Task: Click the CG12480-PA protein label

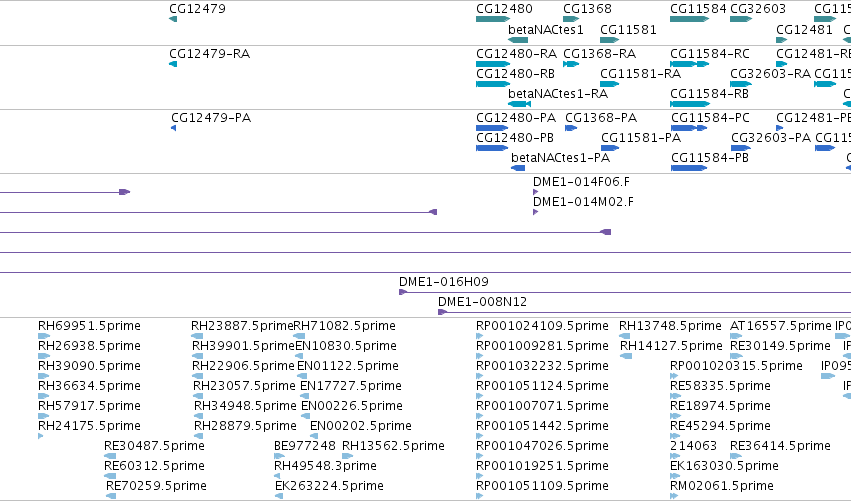Action: click(x=516, y=118)
